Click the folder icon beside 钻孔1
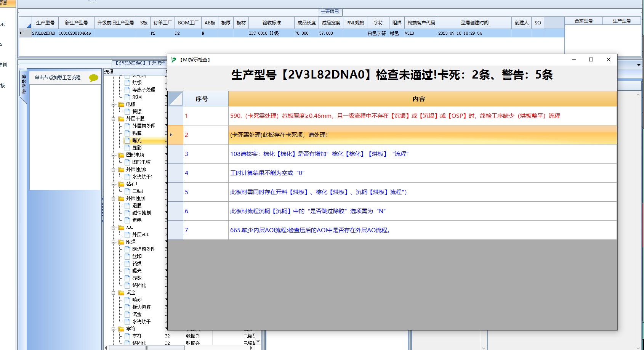Screen dimensions: 644x350 tap(121, 184)
